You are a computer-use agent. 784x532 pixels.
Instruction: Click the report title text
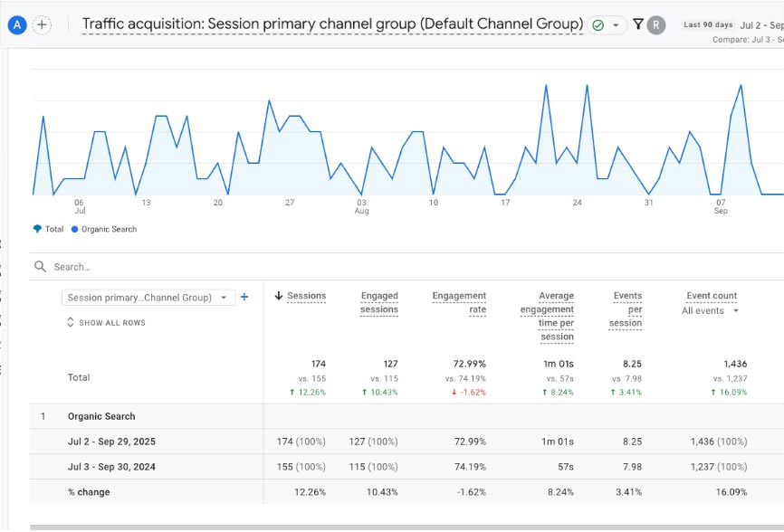pos(332,24)
